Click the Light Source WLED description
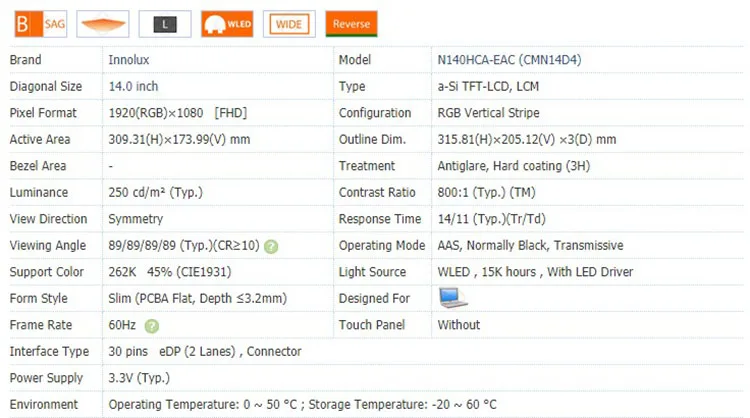The width and height of the screenshot is (750, 418). coord(535,272)
